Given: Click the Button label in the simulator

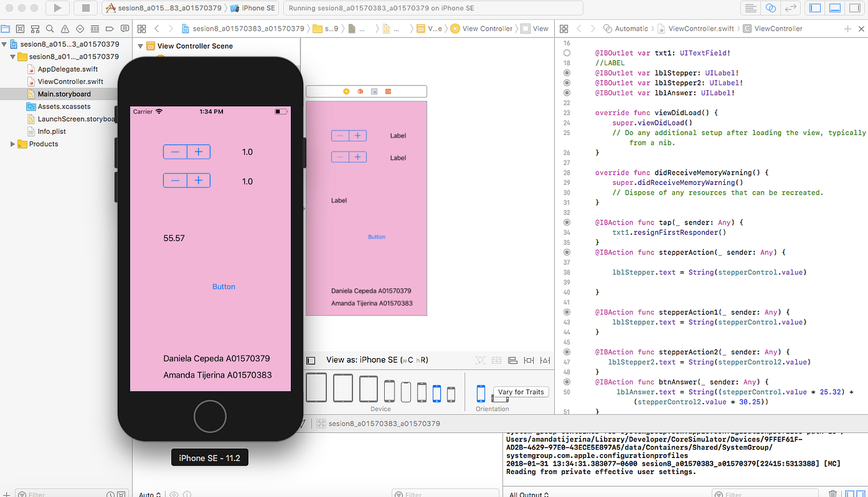Looking at the screenshot, I should point(224,286).
